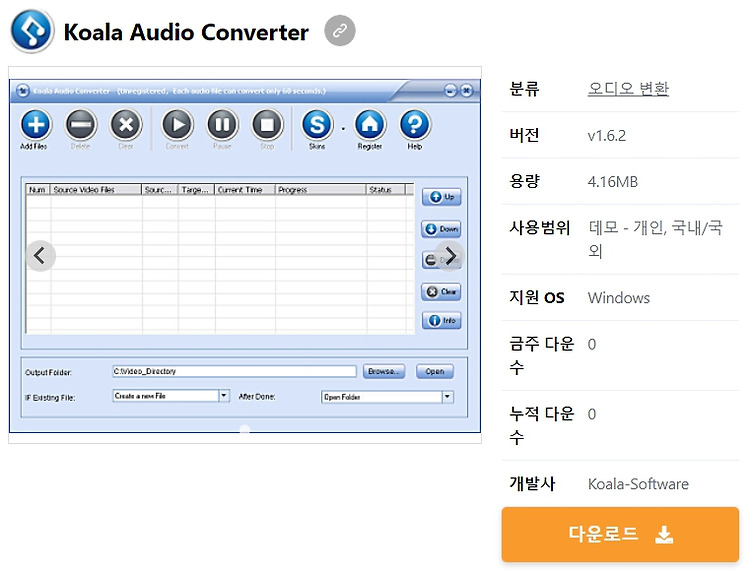750x573 pixels.
Task: Start conversion with the Convert play icon
Action: pos(177,124)
